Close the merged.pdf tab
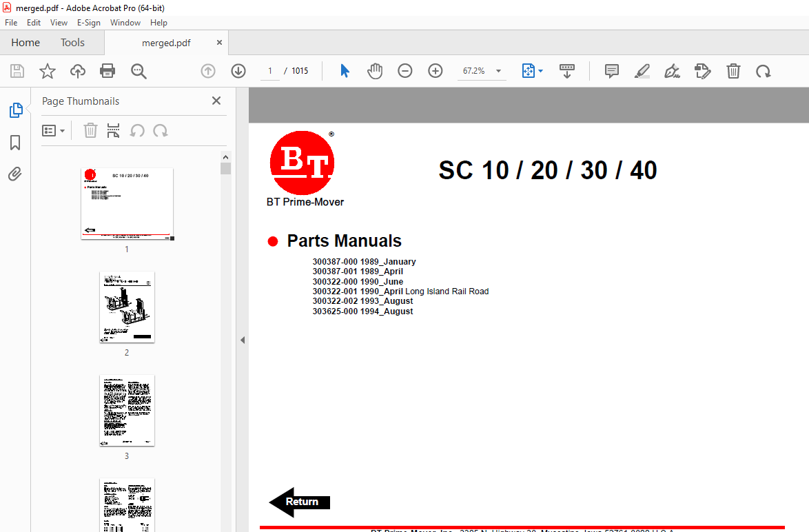 click(x=219, y=42)
